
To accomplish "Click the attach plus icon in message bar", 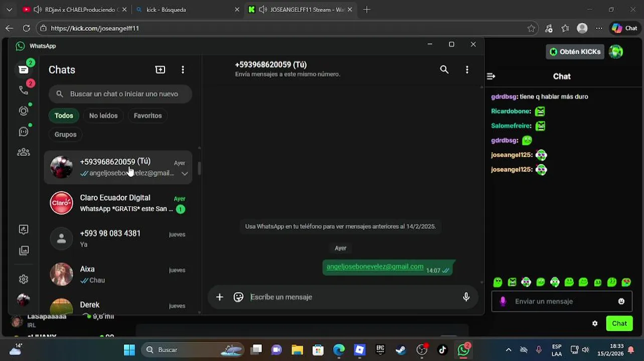I will pos(219,297).
